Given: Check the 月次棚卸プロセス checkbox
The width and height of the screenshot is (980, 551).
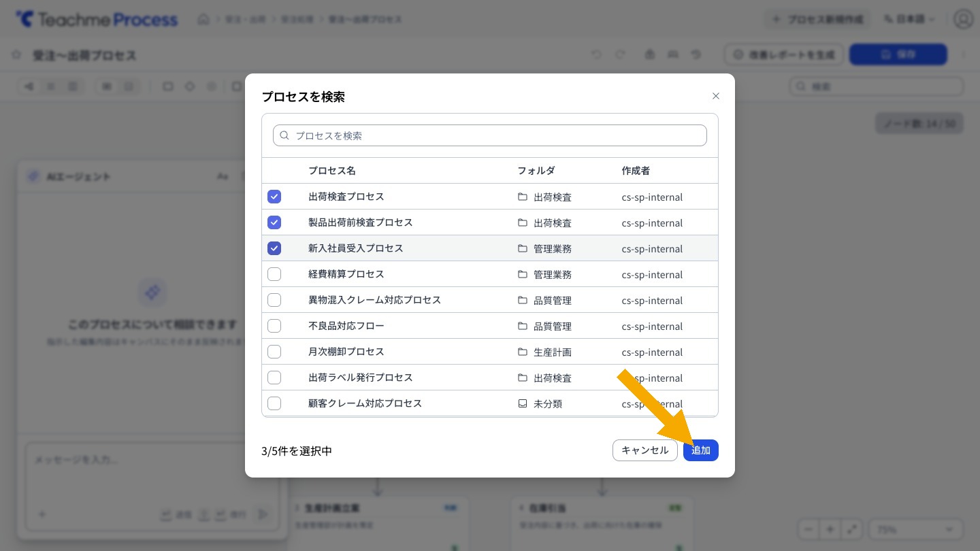Looking at the screenshot, I should click(274, 352).
